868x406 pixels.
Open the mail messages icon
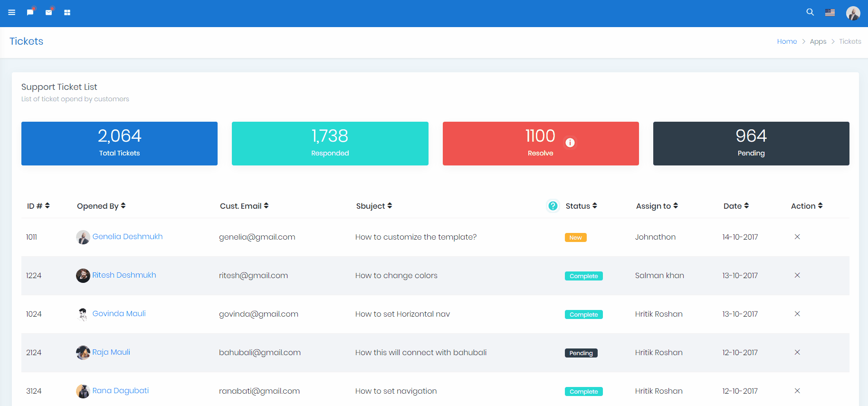pyautogui.click(x=49, y=12)
